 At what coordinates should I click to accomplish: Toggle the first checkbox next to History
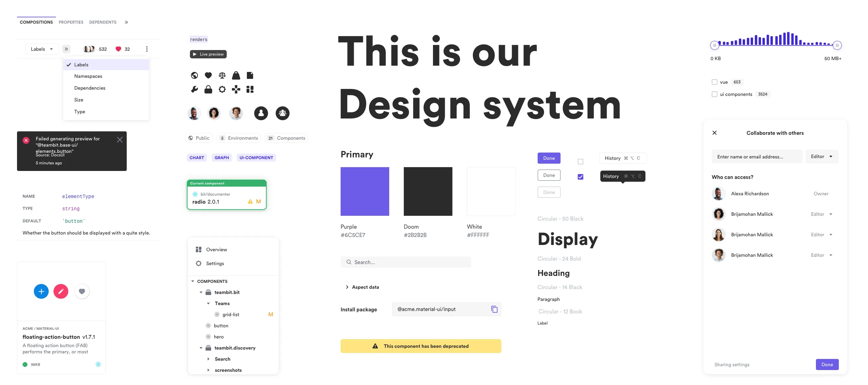point(581,161)
